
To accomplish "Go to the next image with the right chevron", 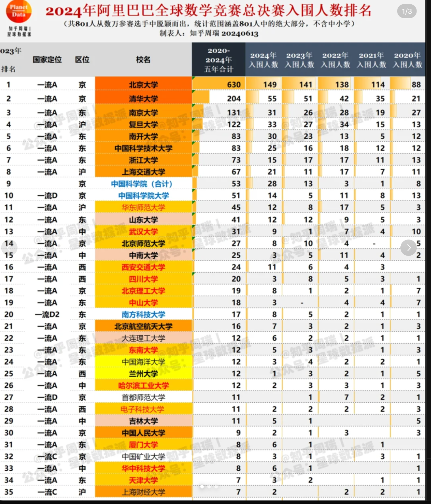I will (408, 248).
